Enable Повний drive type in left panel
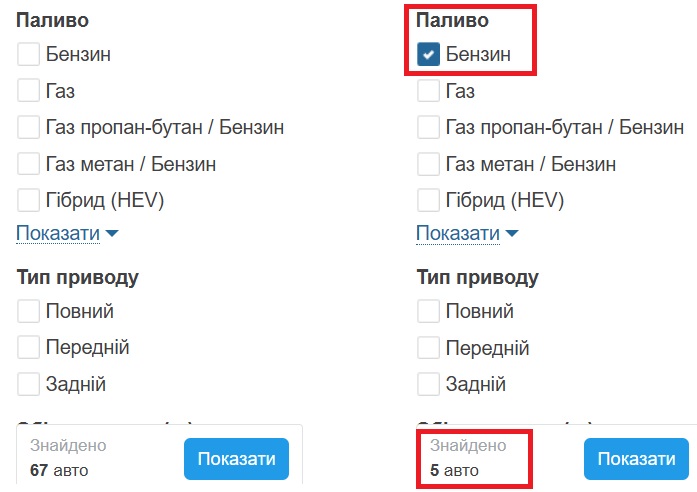 click(x=29, y=312)
